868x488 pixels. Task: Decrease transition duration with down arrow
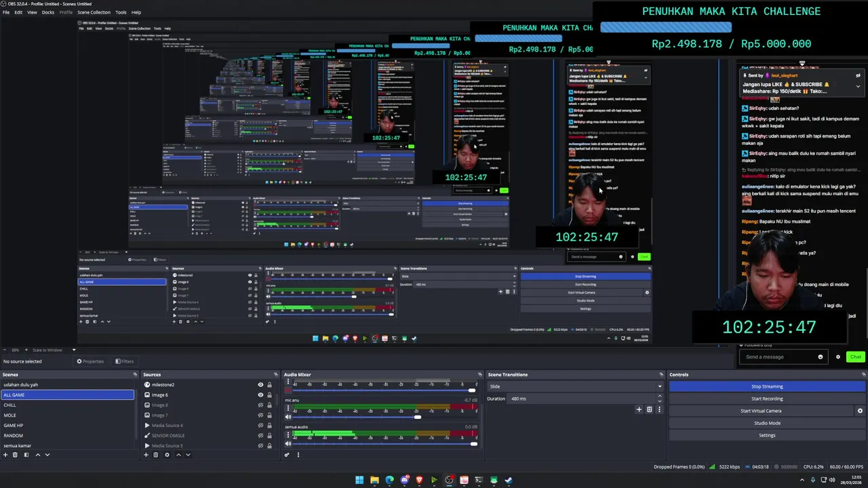tap(659, 401)
